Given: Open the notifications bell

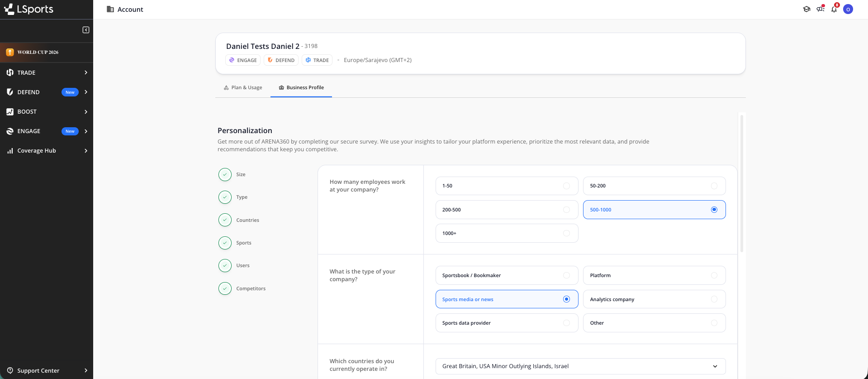Looking at the screenshot, I should tap(835, 9).
